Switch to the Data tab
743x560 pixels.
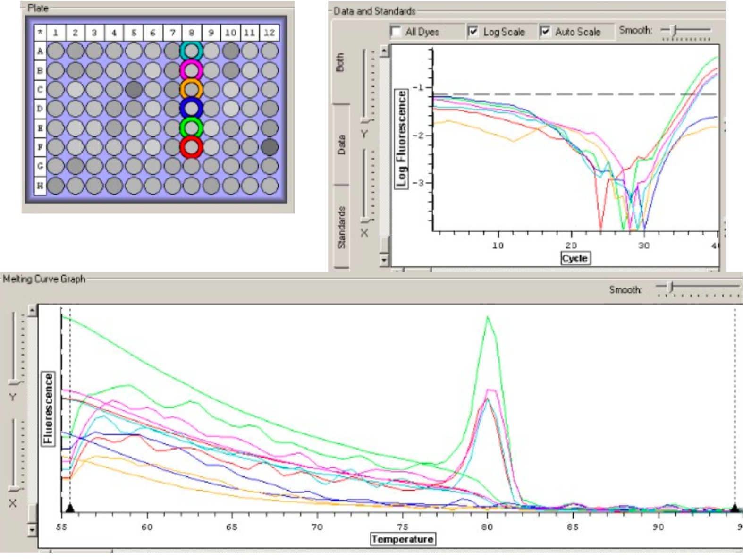(x=341, y=144)
